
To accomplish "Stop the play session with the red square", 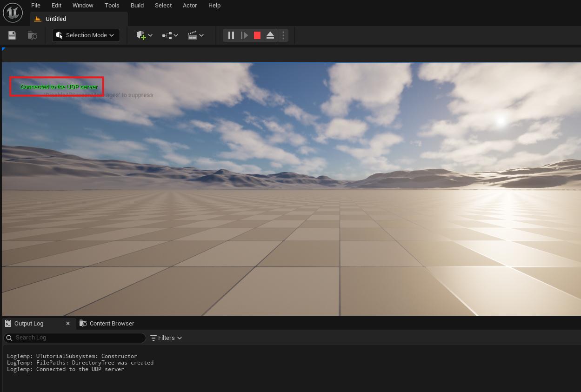I will (x=257, y=35).
